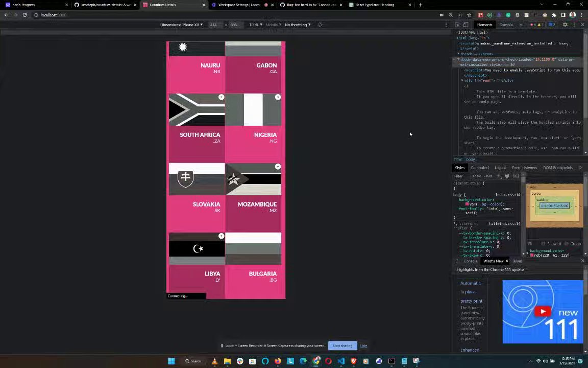Expand the computed background-color property
Image resolution: width=588 pixels, height=368 pixels.
528,253
